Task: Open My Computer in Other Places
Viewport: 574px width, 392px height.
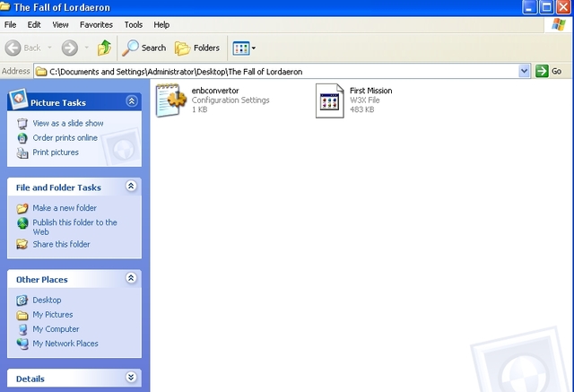Action: [x=56, y=329]
